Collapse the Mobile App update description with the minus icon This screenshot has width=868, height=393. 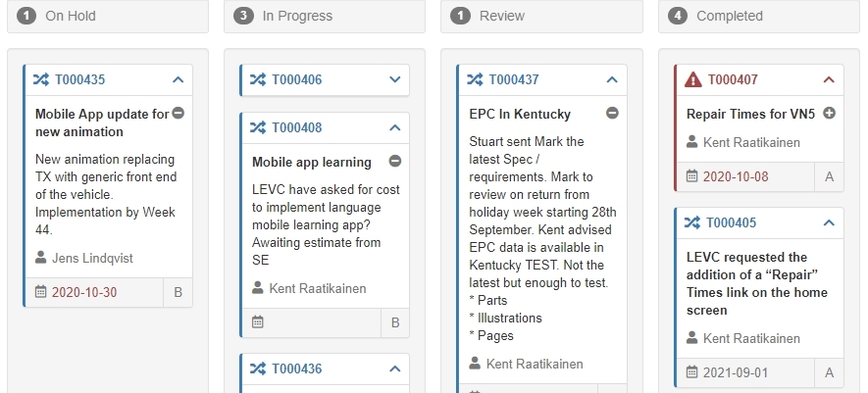178,113
